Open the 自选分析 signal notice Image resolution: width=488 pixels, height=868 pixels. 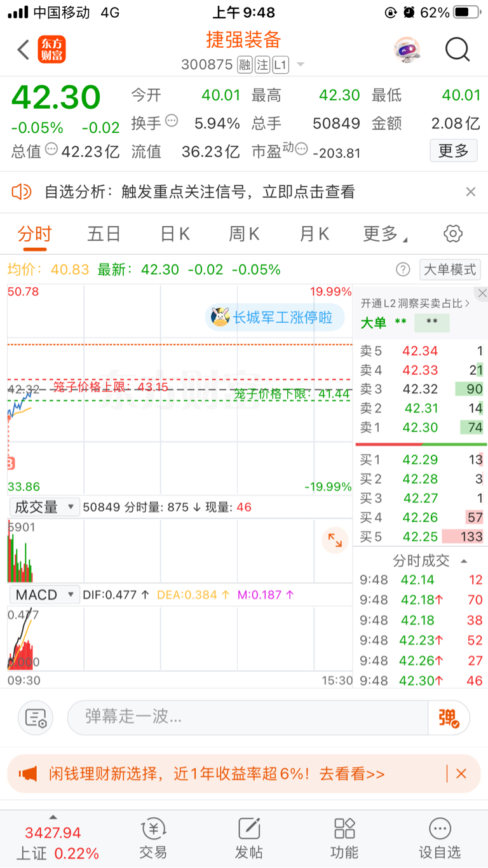[x=200, y=192]
